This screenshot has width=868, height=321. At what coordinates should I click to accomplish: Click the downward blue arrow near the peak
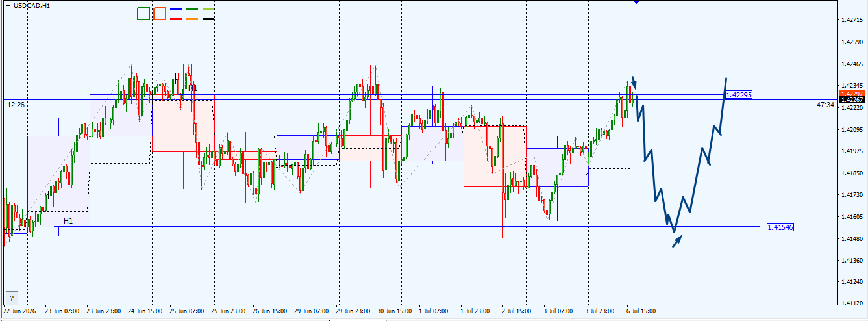coord(634,83)
